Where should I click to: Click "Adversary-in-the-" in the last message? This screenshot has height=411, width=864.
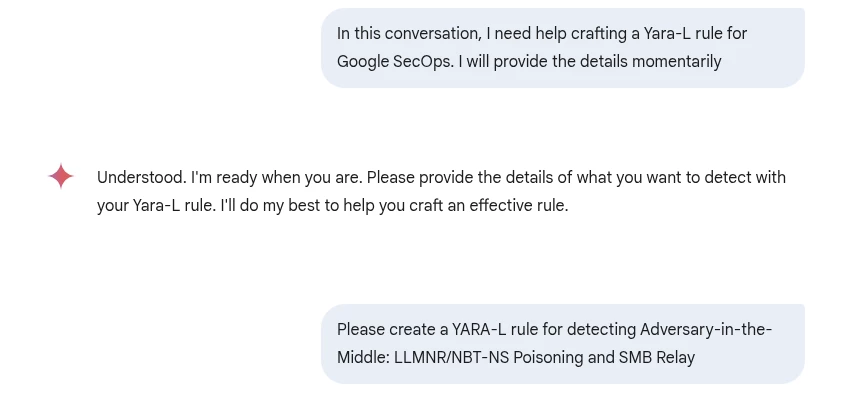(706, 329)
